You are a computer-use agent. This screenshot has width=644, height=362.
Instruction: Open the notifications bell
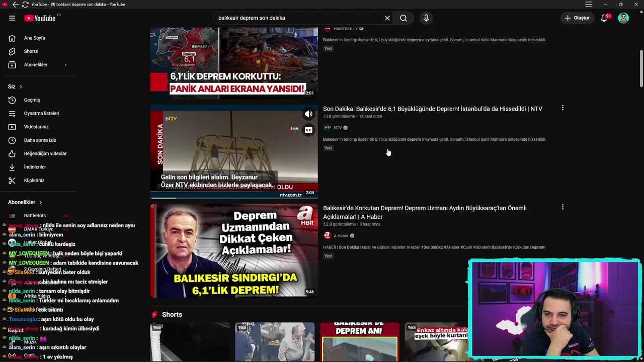[x=605, y=18]
